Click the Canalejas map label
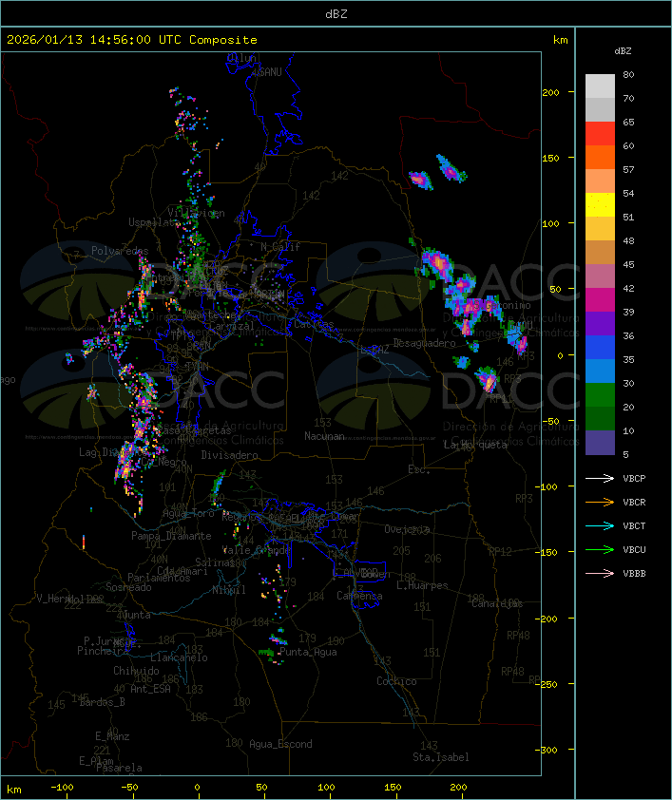This screenshot has width=672, height=800. point(497,603)
